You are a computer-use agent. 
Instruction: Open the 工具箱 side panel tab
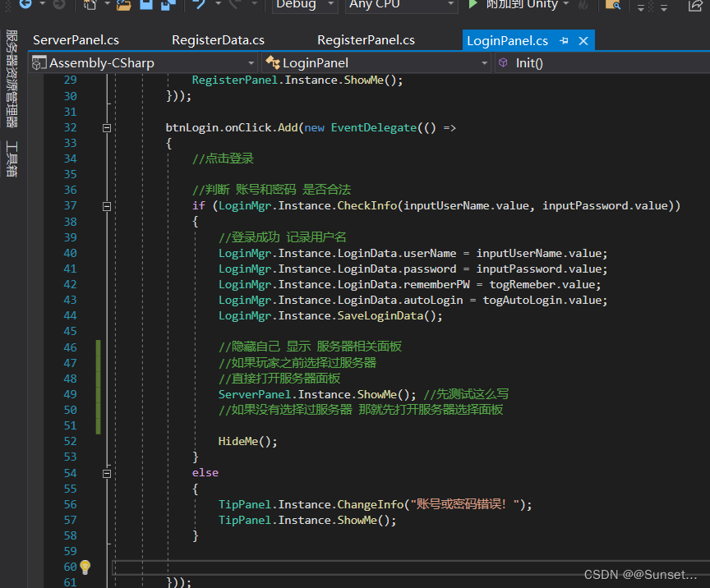point(12,158)
